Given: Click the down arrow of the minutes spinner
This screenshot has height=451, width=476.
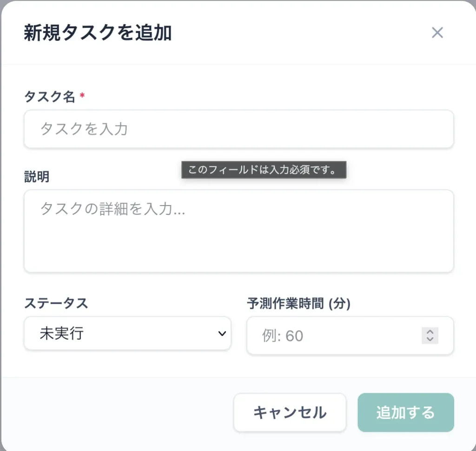Looking at the screenshot, I should pyautogui.click(x=430, y=339).
